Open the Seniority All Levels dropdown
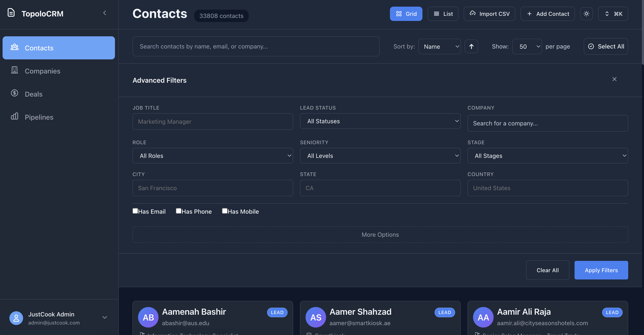Screen dimensions: 644x335 380,156
